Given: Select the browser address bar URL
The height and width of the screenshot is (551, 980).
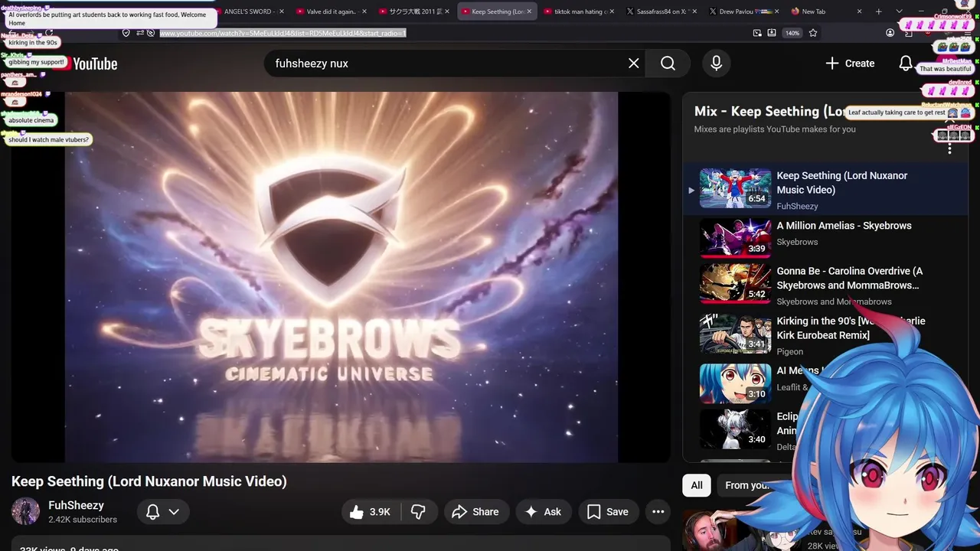Looking at the screenshot, I should click(x=283, y=33).
